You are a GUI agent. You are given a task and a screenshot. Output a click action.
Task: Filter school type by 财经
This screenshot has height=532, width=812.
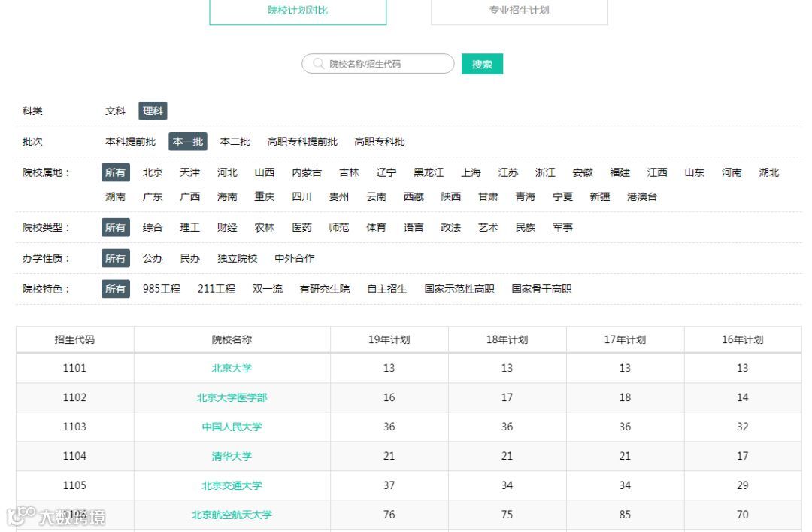(x=227, y=228)
